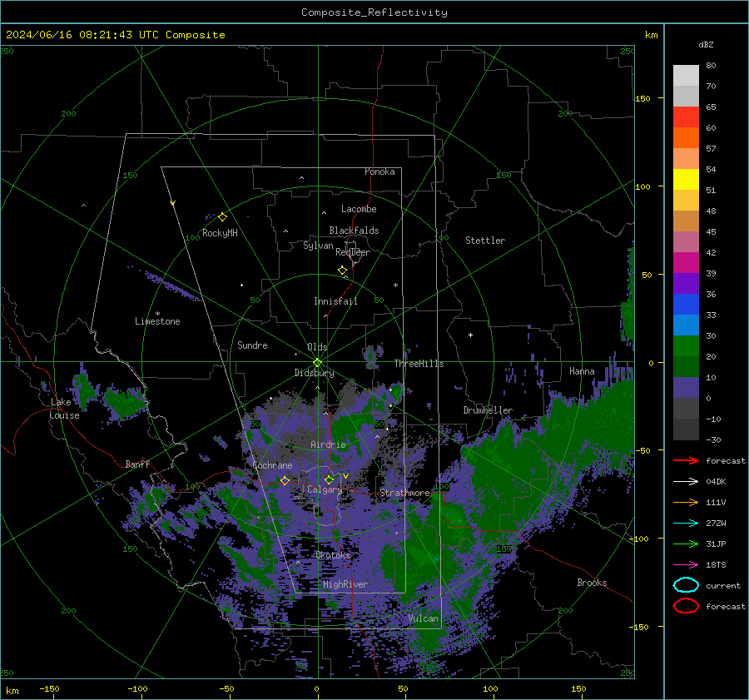This screenshot has width=749, height=700.
Task: Click the Airdrie city label
Action: point(328,444)
